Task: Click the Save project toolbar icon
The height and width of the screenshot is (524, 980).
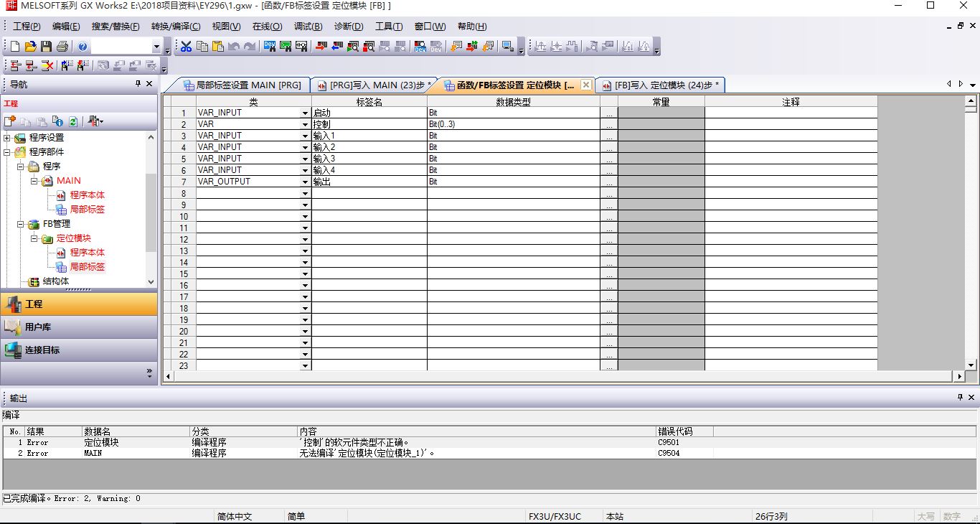Action: [46, 47]
